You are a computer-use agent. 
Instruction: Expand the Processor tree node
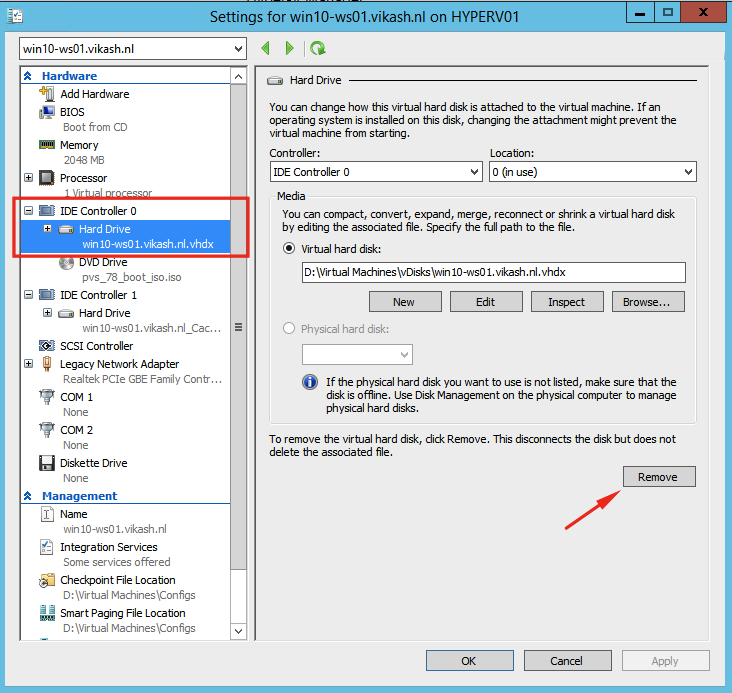tap(28, 178)
